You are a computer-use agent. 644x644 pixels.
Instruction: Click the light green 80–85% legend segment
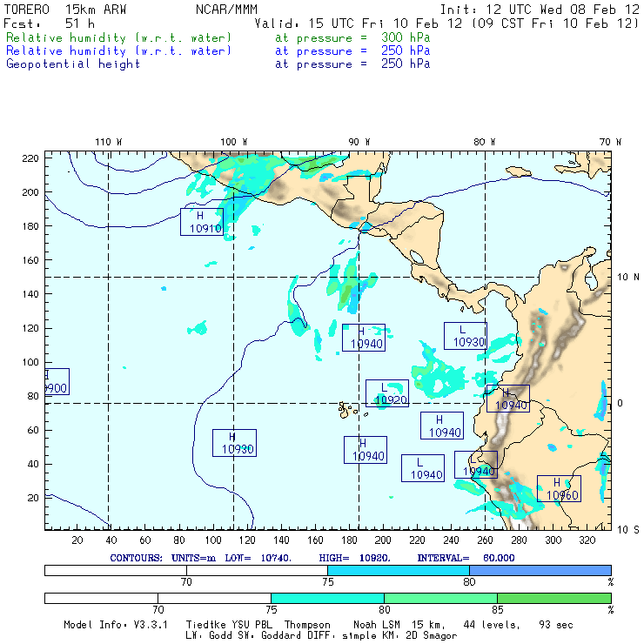[x=440, y=598]
